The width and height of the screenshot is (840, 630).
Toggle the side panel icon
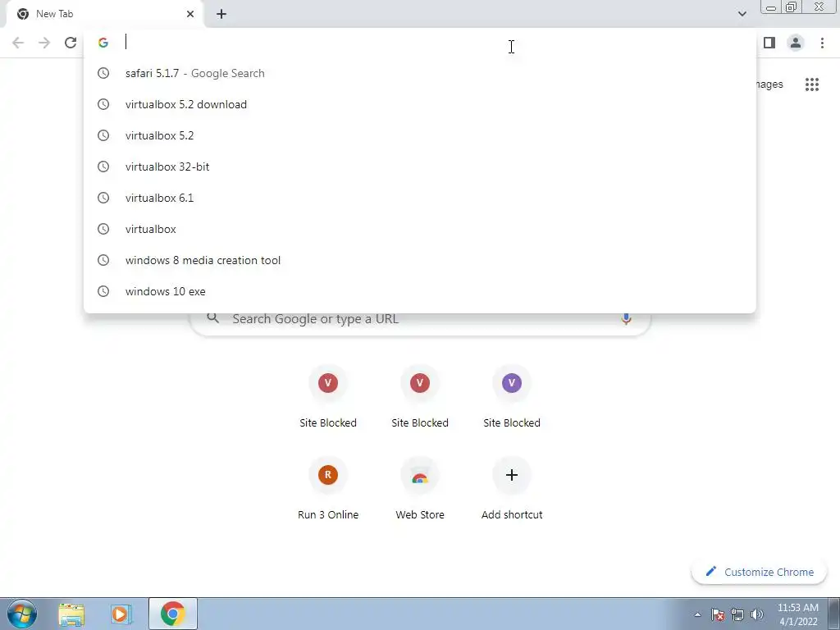coord(769,43)
